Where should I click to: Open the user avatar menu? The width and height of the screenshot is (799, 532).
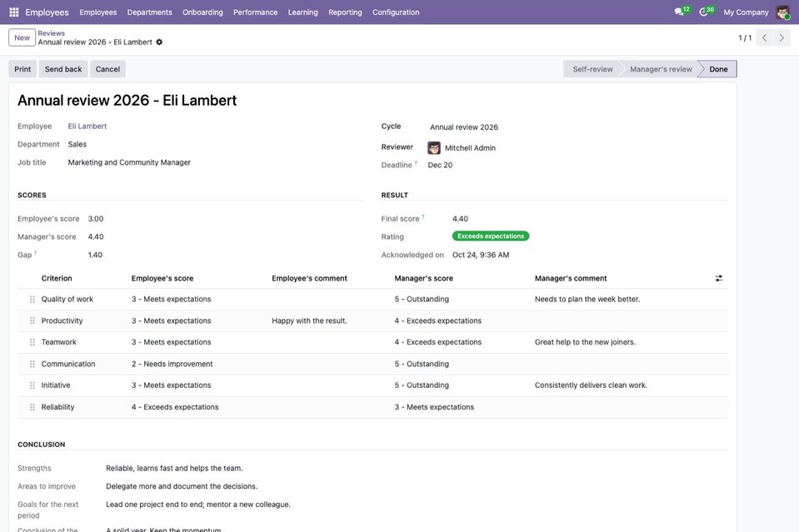tap(782, 12)
